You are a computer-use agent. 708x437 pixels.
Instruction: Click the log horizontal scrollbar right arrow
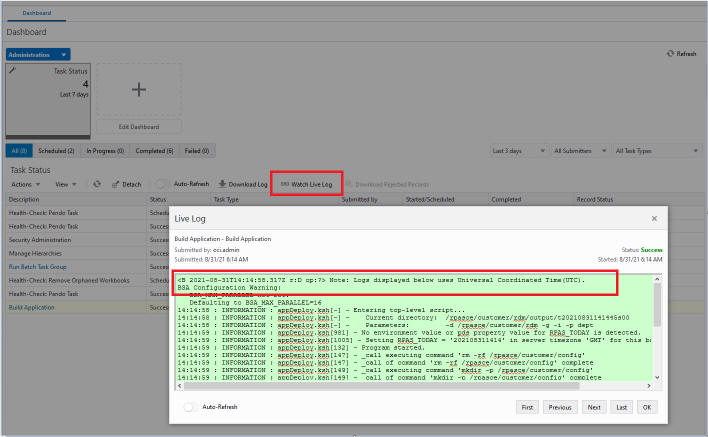[x=649, y=386]
